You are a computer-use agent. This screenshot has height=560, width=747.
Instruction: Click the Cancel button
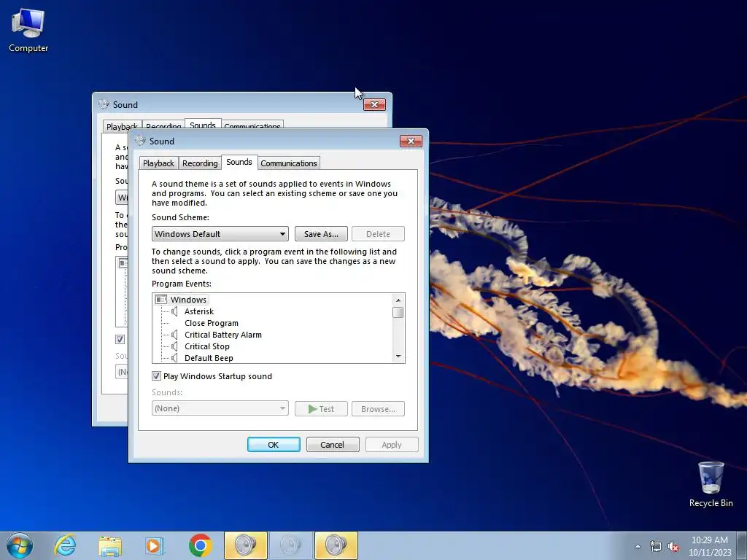(x=333, y=444)
